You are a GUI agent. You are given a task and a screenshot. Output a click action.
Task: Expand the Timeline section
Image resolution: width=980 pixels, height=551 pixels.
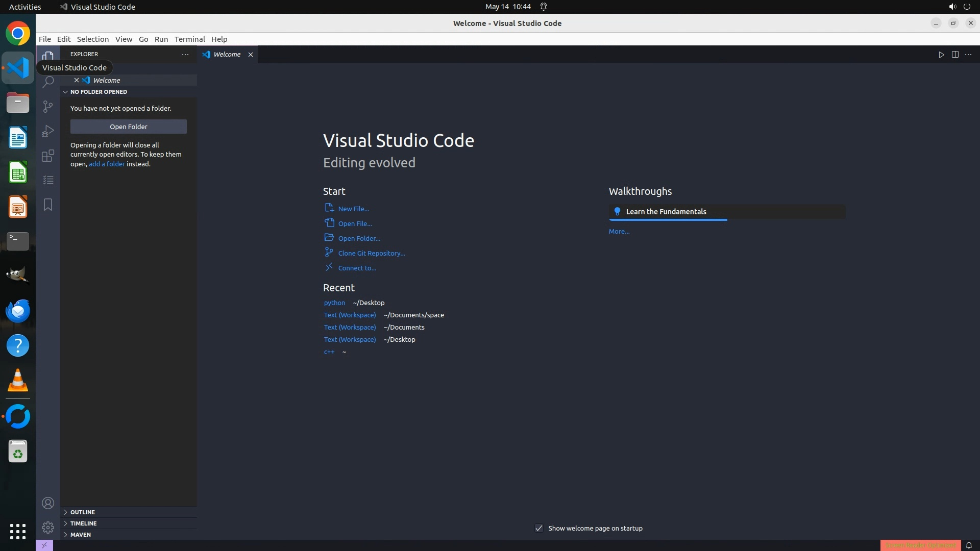pos(83,523)
